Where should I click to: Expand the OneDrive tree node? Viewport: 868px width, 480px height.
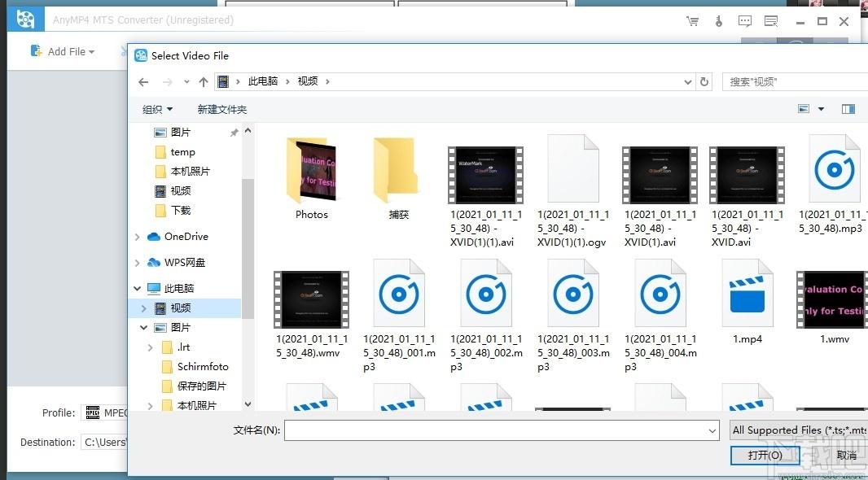tap(138, 237)
